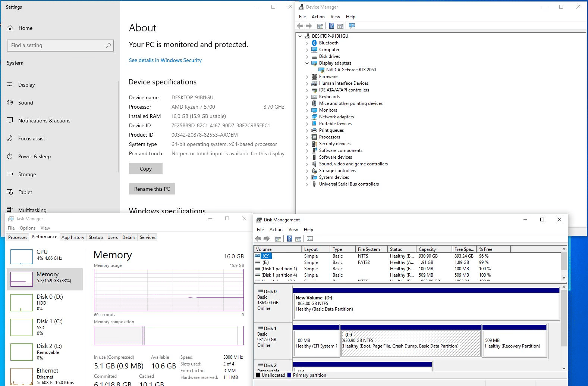
Task: Collapse Display adapters node
Action: click(307, 63)
